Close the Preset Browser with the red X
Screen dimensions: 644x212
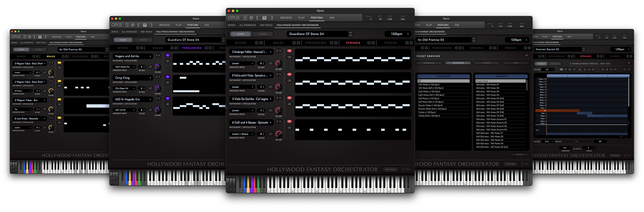526,56
